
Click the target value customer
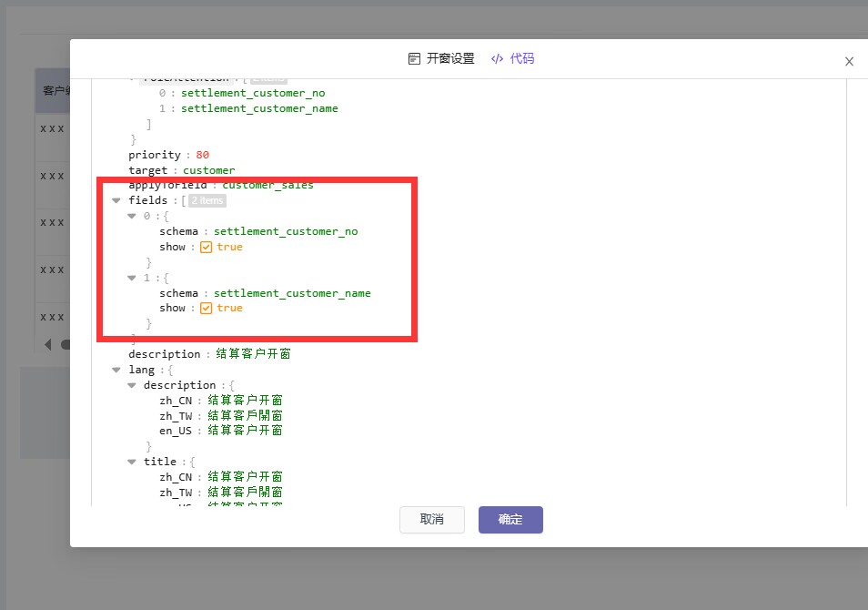(208, 170)
